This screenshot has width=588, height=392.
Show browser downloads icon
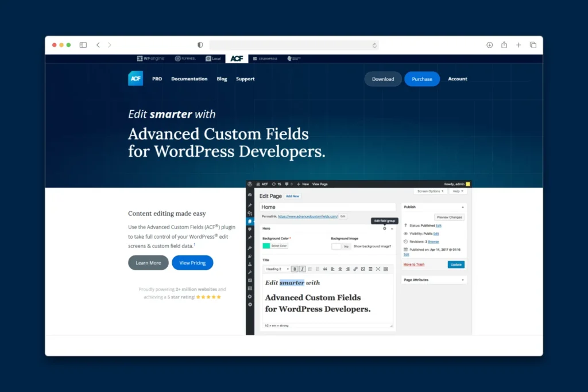(x=489, y=45)
